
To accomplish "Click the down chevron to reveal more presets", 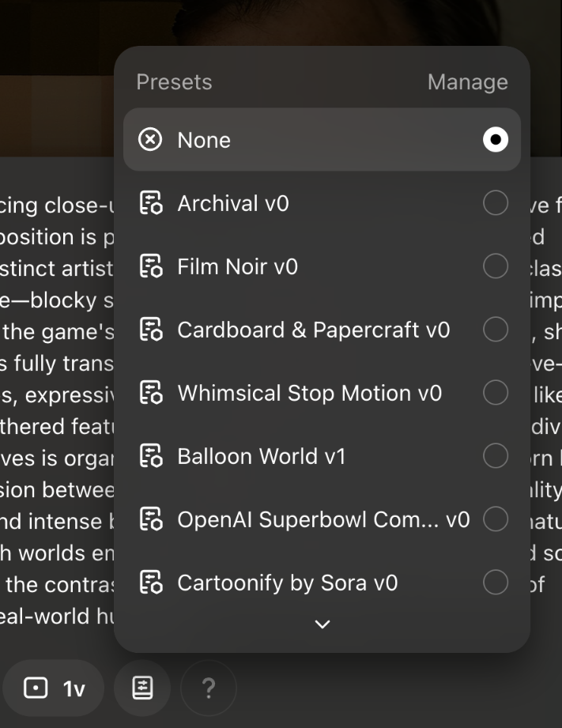I will tap(321, 624).
